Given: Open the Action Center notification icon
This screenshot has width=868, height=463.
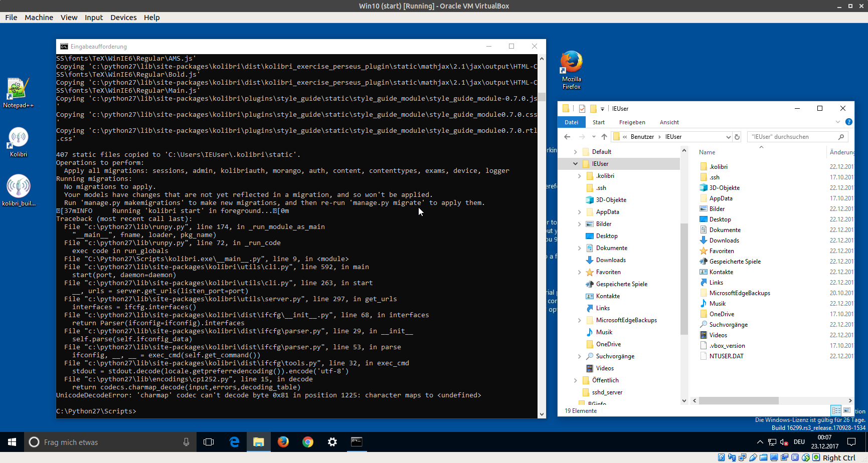Looking at the screenshot, I should (851, 442).
